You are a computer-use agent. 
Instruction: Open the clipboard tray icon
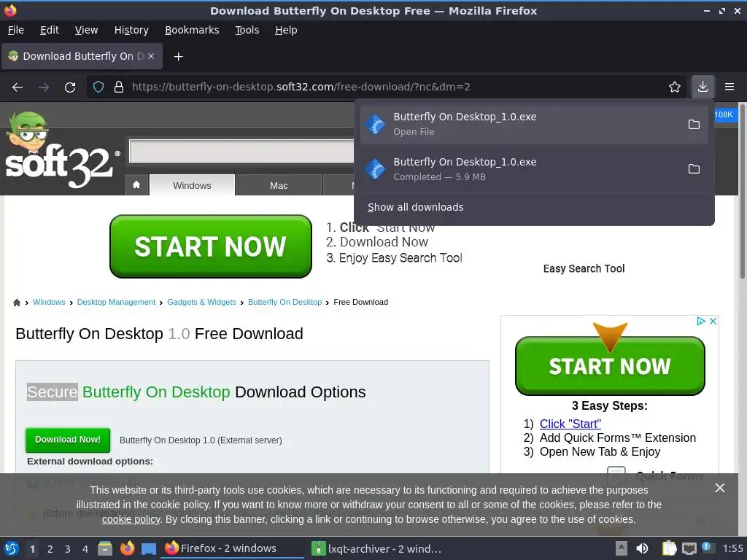click(x=669, y=548)
